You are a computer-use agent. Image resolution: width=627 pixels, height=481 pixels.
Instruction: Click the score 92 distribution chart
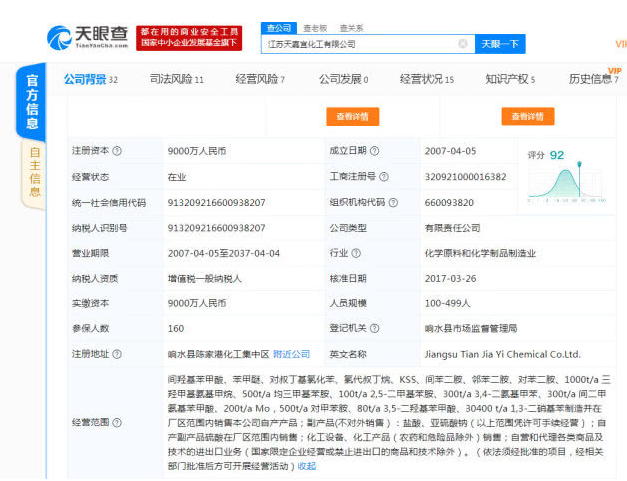(x=567, y=183)
